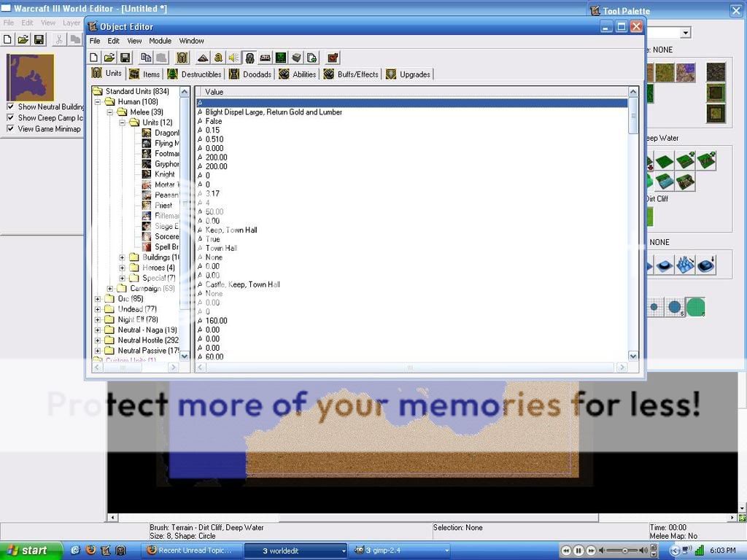Viewport: 747px width, 560px height.
Task: Select the plateau height tool in Tool Palette
Action: [664, 265]
